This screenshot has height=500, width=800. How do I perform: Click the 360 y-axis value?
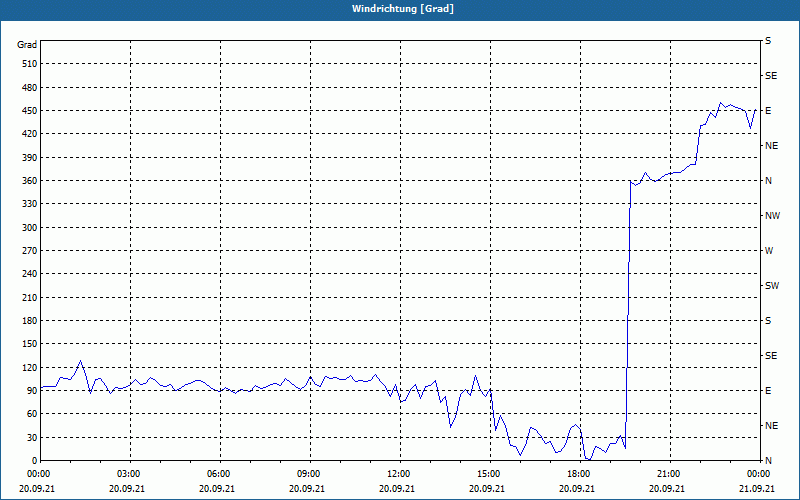[x=30, y=181]
